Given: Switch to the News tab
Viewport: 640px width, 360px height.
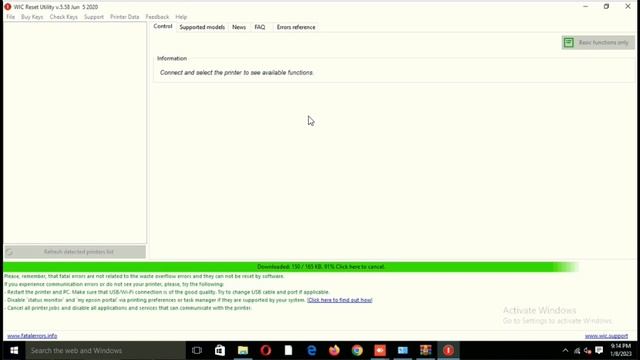Looking at the screenshot, I should point(239,27).
